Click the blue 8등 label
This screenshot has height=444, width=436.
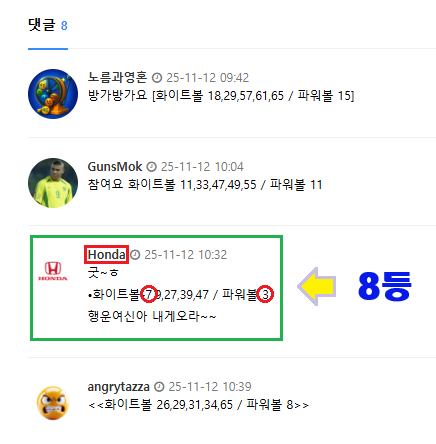click(384, 286)
